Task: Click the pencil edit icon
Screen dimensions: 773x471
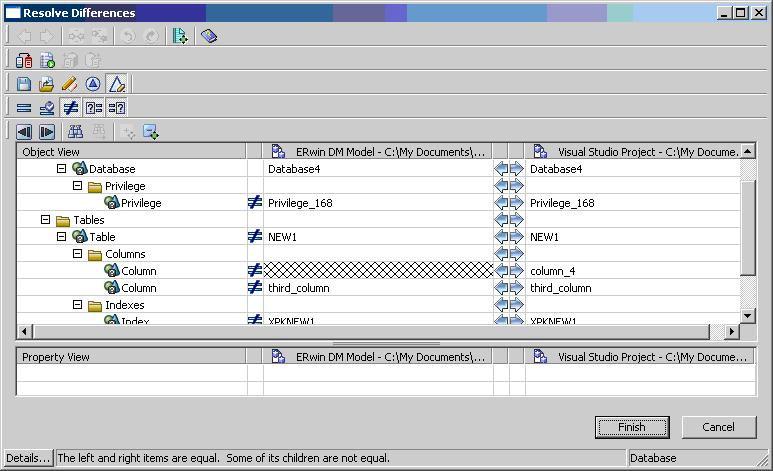Action: click(70, 84)
